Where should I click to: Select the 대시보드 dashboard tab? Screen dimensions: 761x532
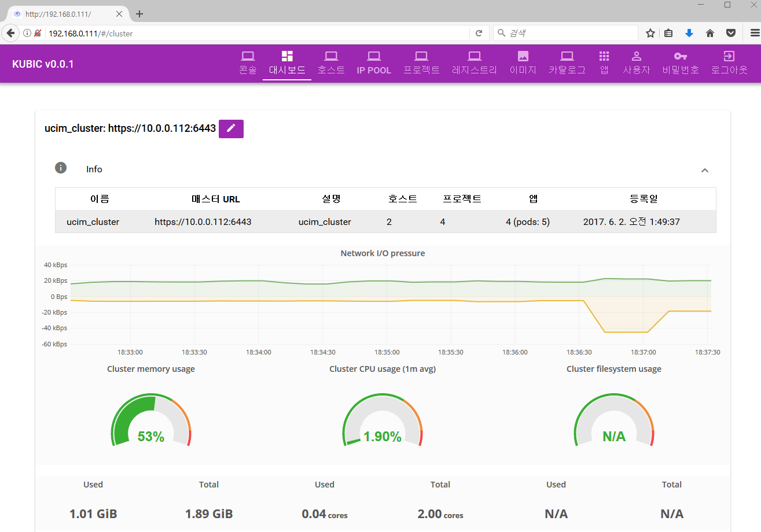(x=287, y=63)
